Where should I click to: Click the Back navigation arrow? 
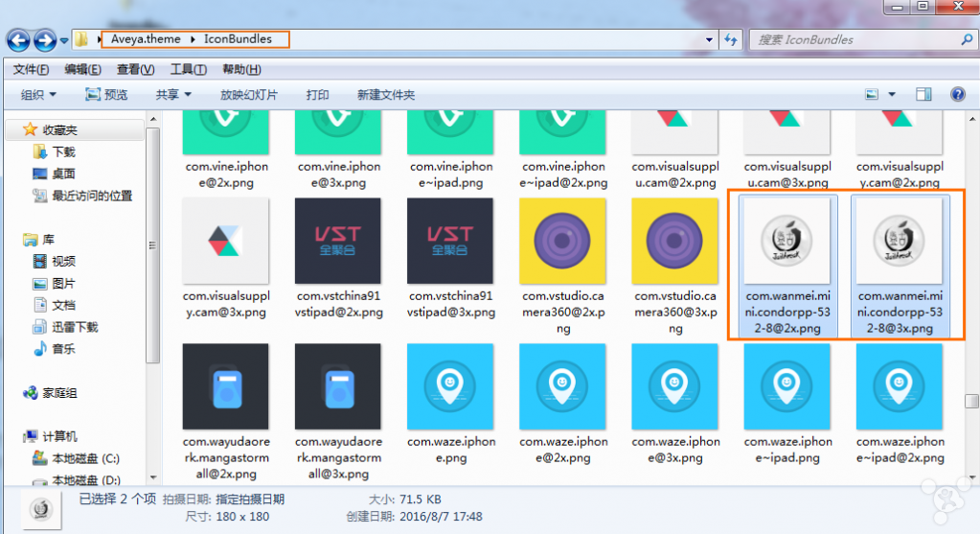pyautogui.click(x=18, y=40)
